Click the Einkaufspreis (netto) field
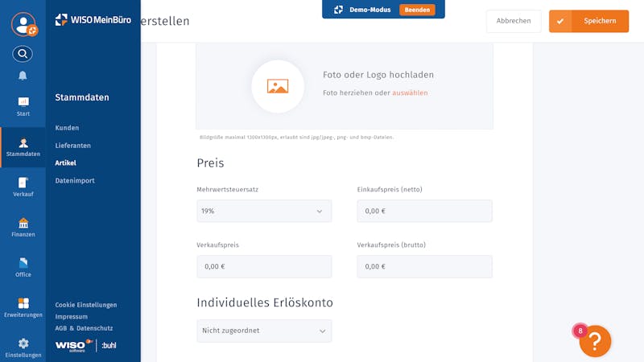 click(x=424, y=211)
